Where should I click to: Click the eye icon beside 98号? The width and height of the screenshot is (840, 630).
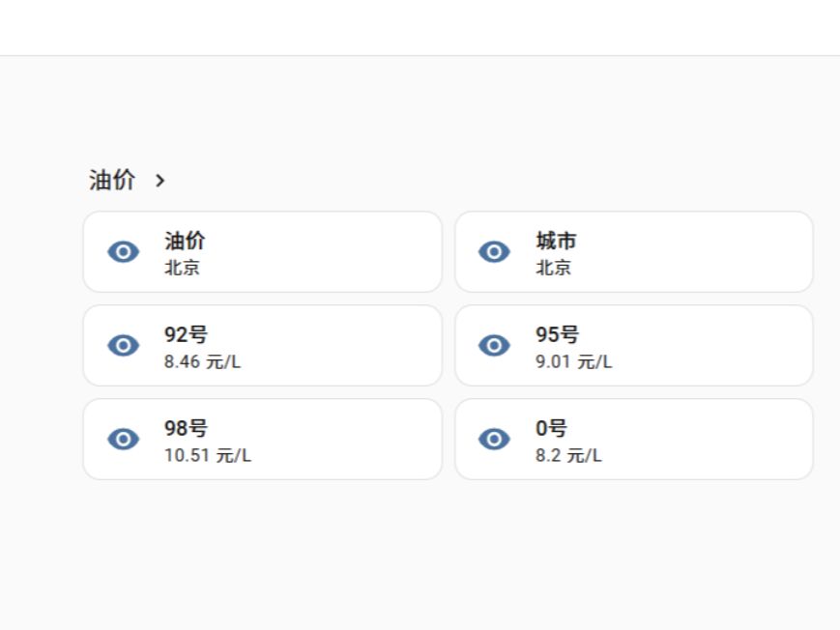(123, 440)
